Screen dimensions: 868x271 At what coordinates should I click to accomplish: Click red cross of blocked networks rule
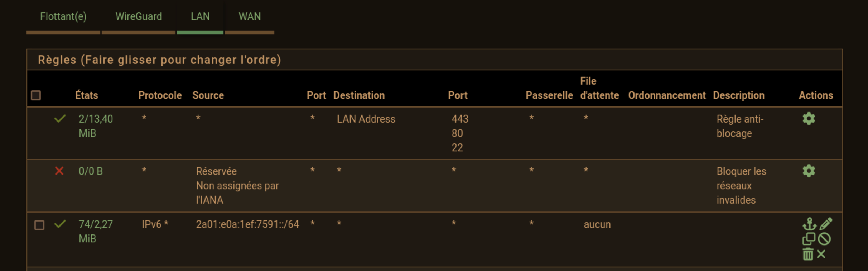[x=59, y=171]
